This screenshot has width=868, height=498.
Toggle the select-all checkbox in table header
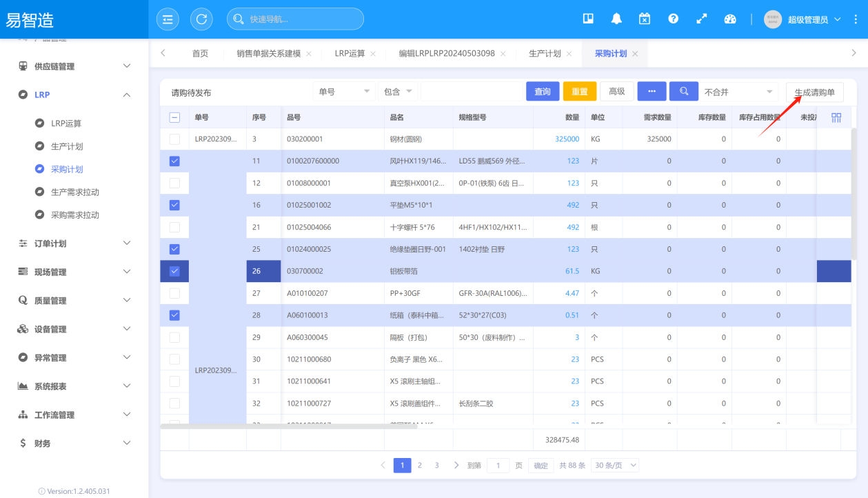click(174, 117)
